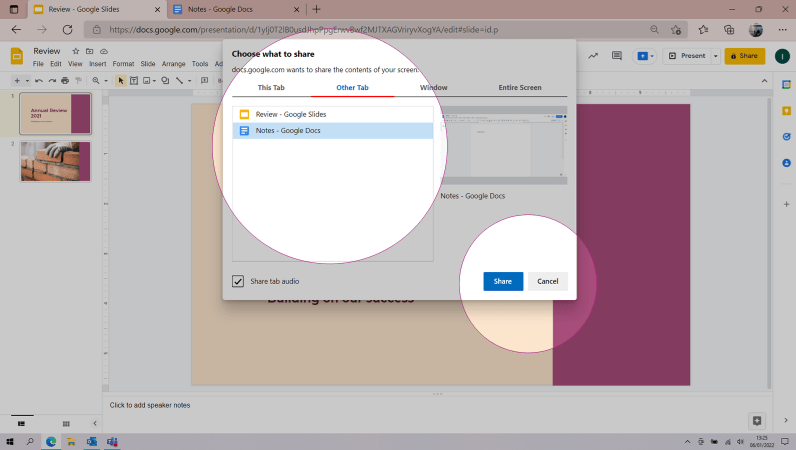Open the View menu
Image resolution: width=796 pixels, height=450 pixels.
coord(75,64)
